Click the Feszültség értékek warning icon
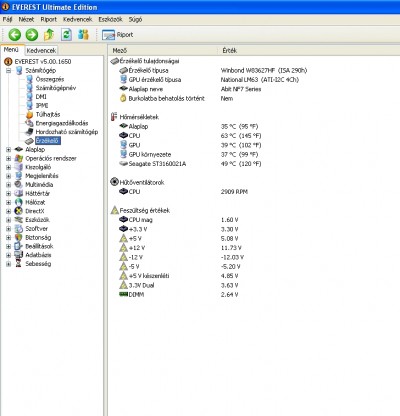 coord(115,210)
